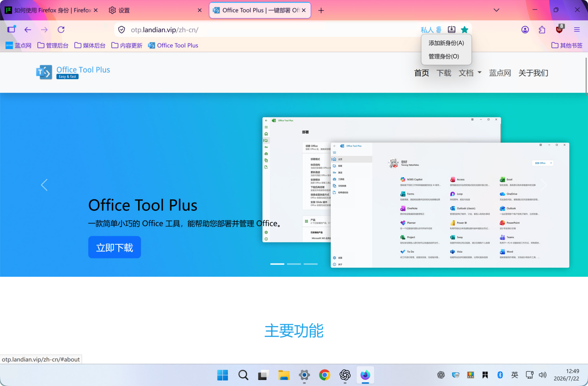Reload the current page
Image resolution: width=588 pixels, height=386 pixels.
61,29
